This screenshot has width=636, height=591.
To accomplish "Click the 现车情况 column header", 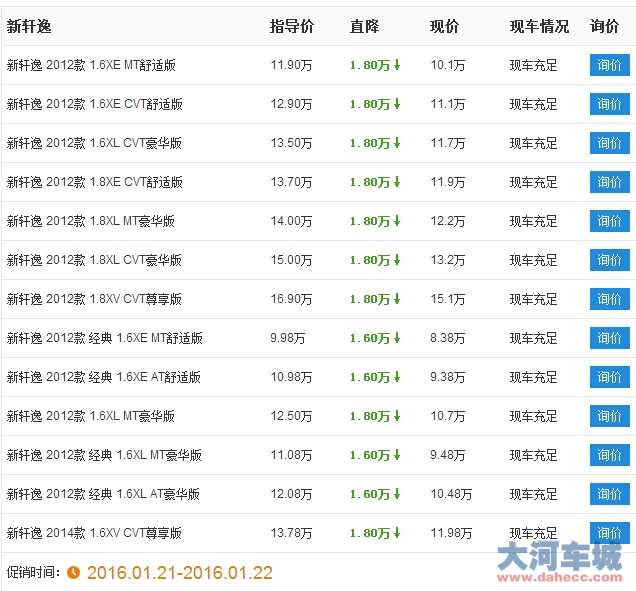I will click(x=539, y=26).
